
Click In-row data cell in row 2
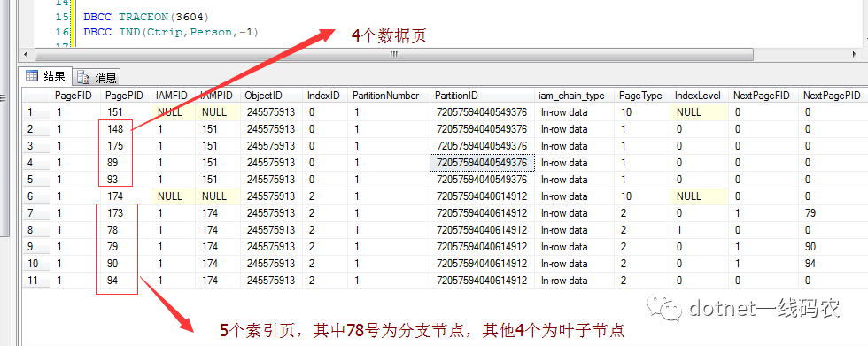click(575, 129)
